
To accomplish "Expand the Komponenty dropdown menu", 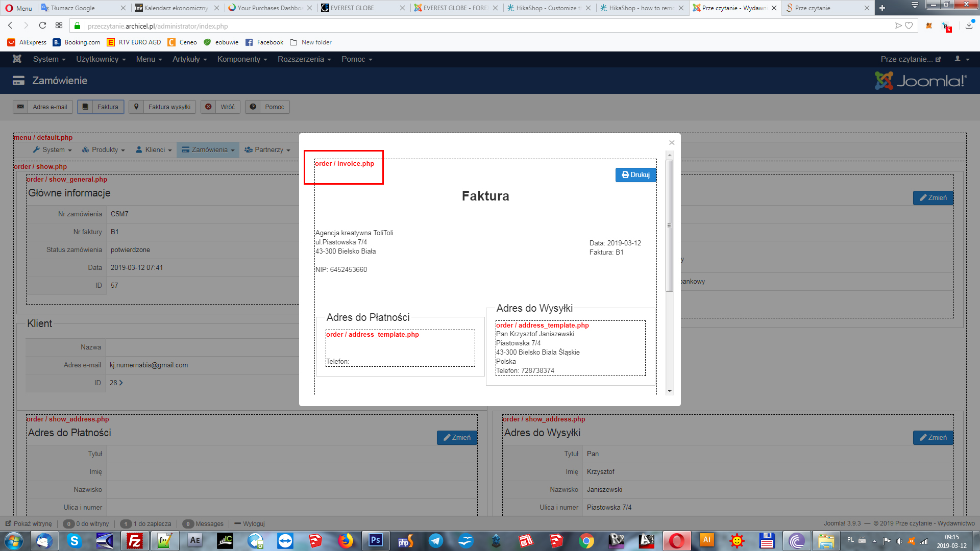I will pos(242,59).
